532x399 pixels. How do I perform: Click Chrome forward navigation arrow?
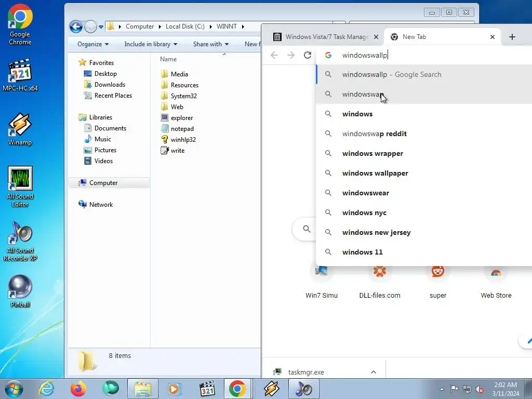291,55
